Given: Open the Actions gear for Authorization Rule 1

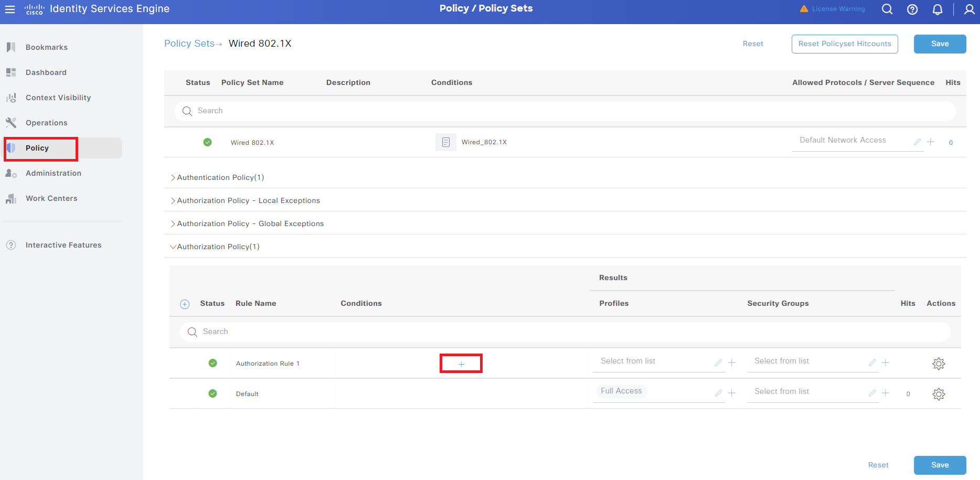Looking at the screenshot, I should tap(939, 363).
